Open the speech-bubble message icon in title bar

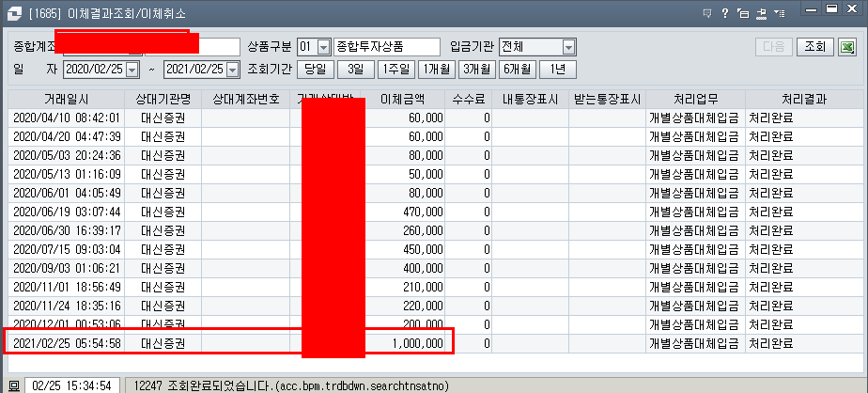[x=707, y=13]
